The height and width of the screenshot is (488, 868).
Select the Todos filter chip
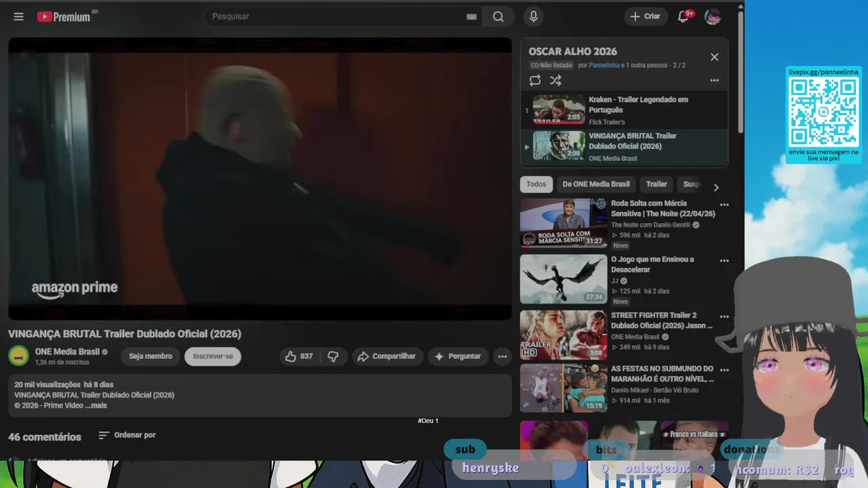pos(536,184)
